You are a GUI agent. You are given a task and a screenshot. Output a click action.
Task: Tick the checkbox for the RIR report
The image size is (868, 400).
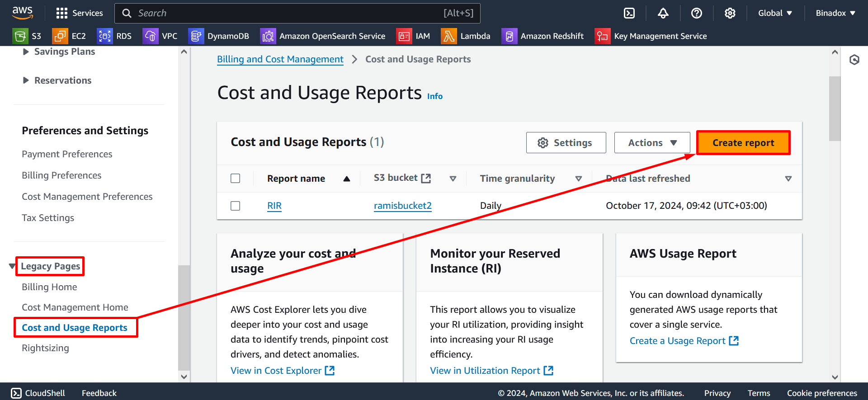click(x=235, y=206)
